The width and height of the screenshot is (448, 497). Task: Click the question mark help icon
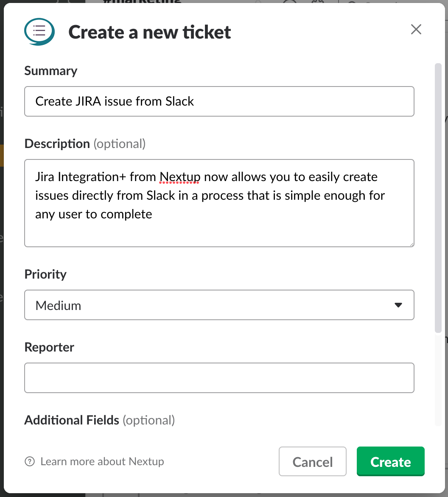click(30, 461)
